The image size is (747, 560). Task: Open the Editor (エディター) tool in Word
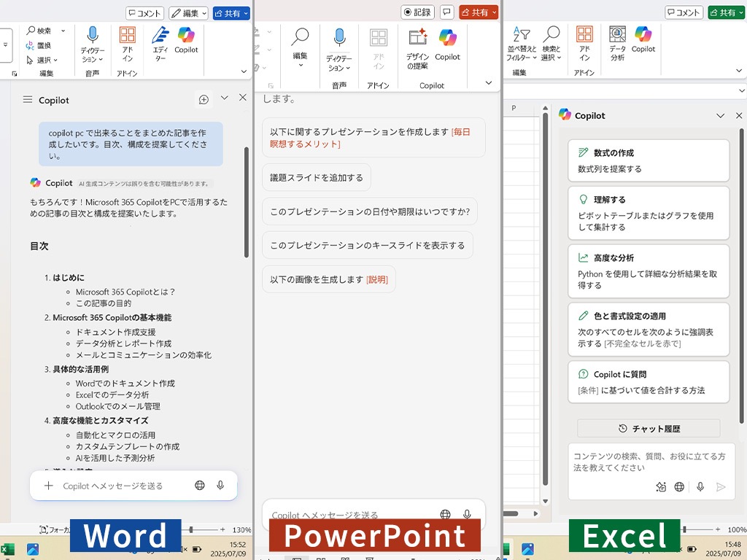coord(160,44)
